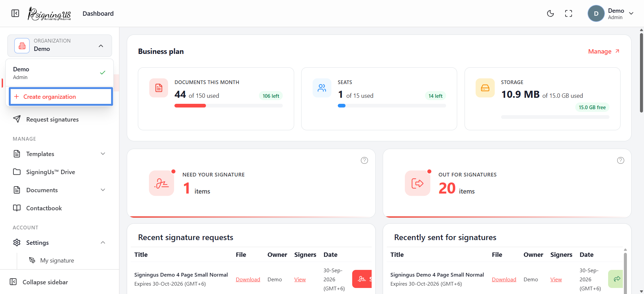Click the user avatar D
This screenshot has height=294, width=644.
[x=596, y=13]
